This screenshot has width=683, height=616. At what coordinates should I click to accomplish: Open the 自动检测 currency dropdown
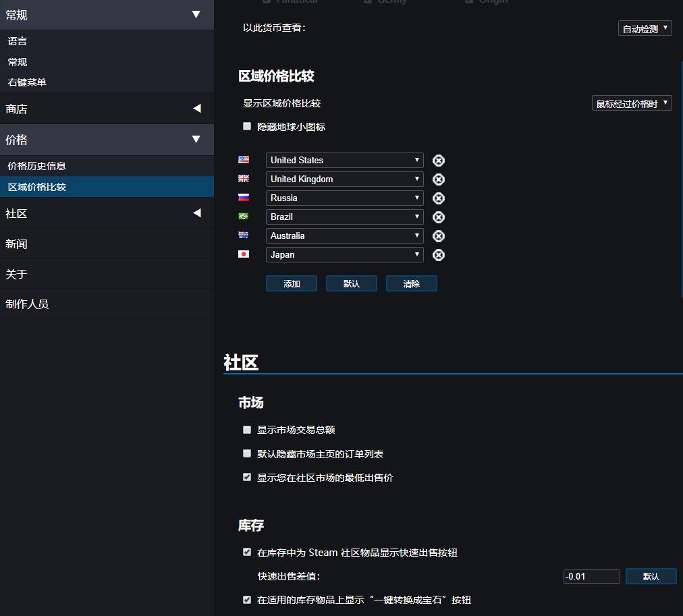pyautogui.click(x=645, y=28)
